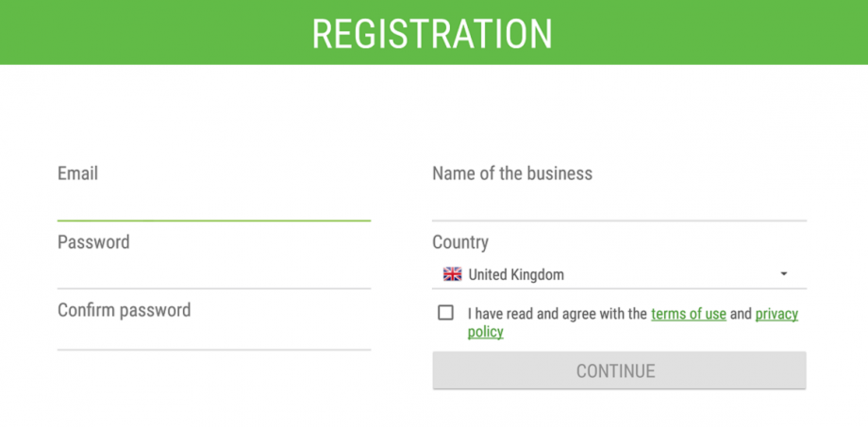Tick the terms agreement checkbox

pos(445,313)
